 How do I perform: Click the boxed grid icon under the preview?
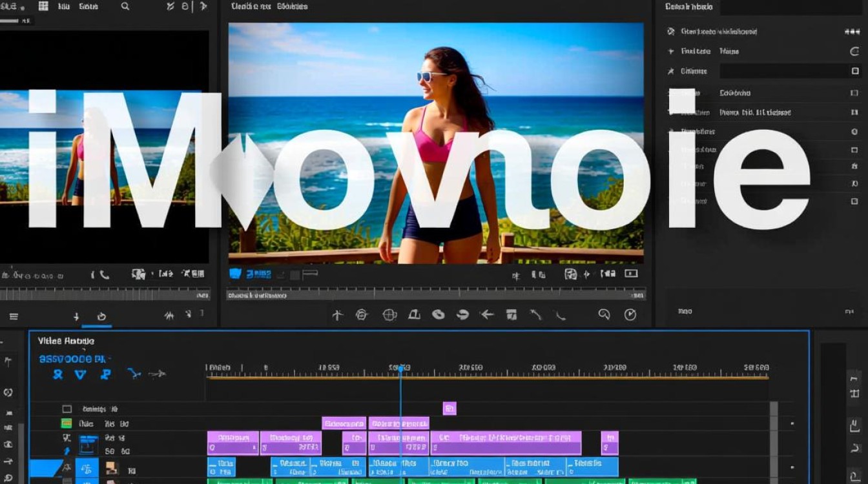570,274
